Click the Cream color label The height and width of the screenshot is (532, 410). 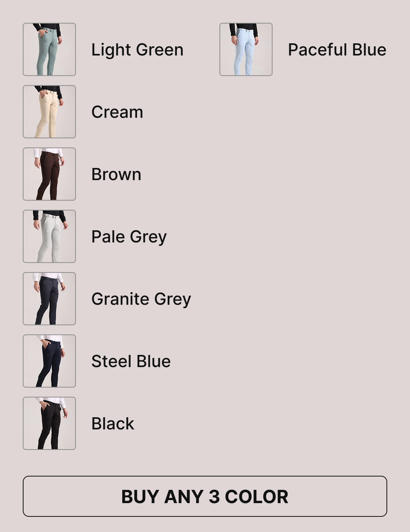coord(117,112)
